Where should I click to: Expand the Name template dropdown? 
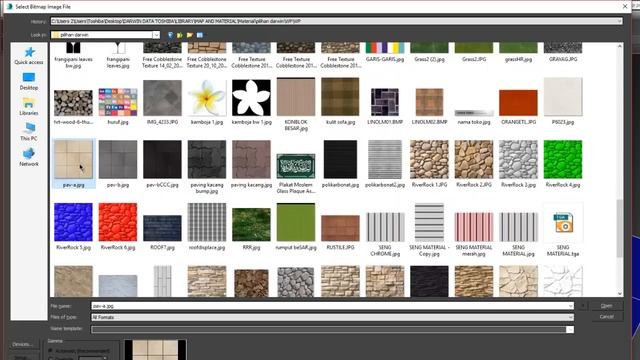coord(570,329)
